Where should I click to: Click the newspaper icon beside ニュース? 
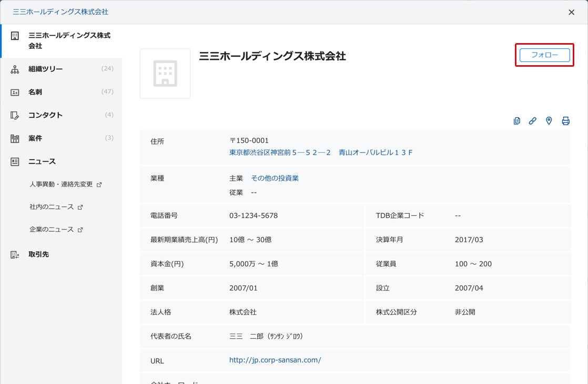pos(15,162)
